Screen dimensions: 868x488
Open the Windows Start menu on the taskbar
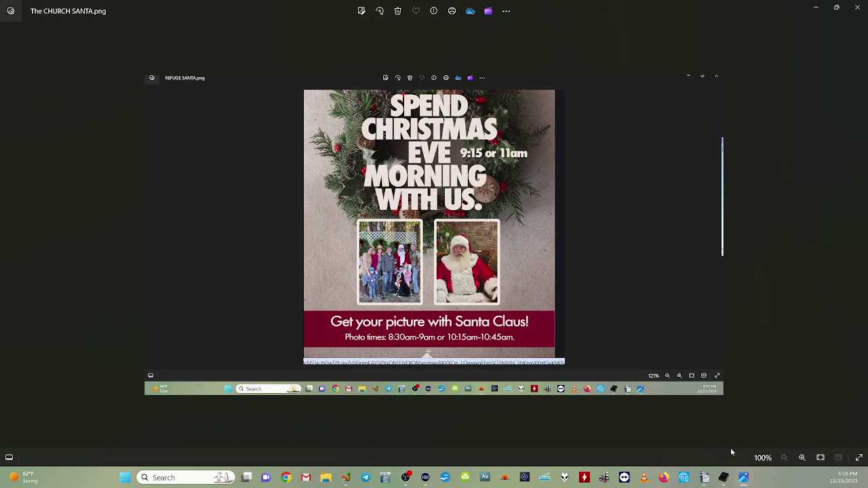tap(125, 477)
